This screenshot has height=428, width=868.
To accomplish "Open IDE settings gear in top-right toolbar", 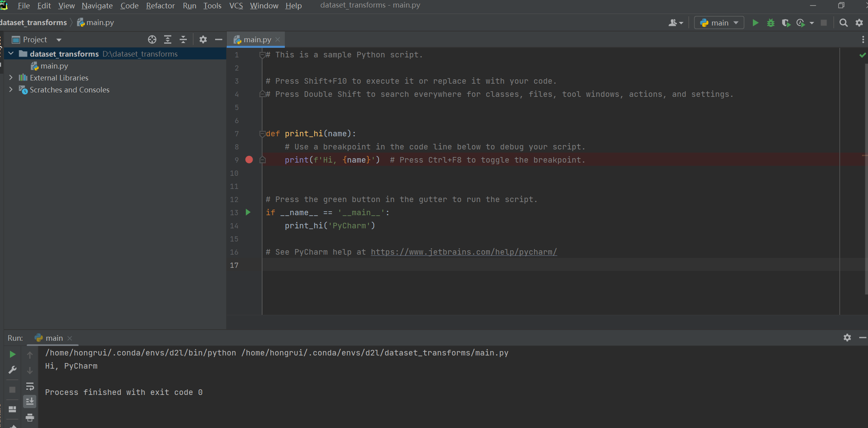I will click(x=859, y=23).
